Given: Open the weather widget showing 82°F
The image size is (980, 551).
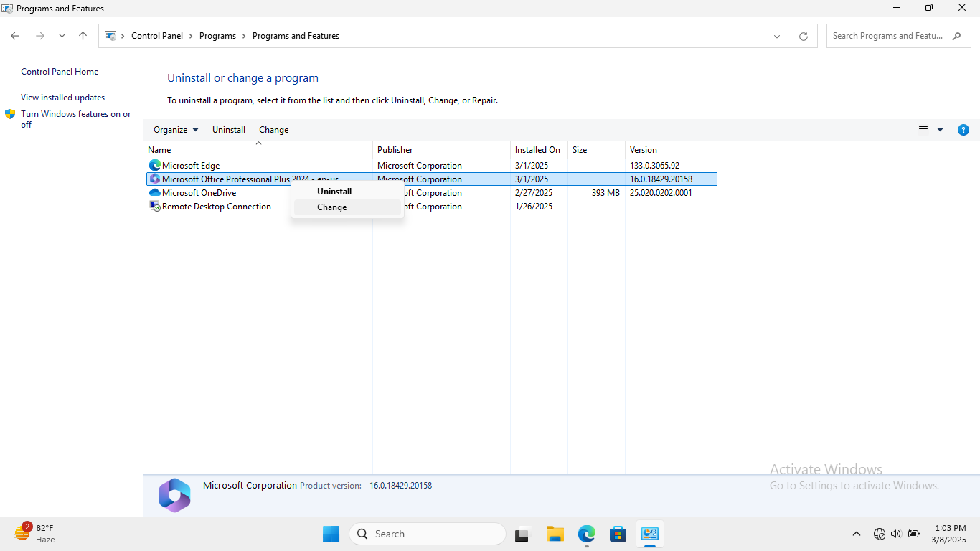Looking at the screenshot, I should click(x=34, y=533).
